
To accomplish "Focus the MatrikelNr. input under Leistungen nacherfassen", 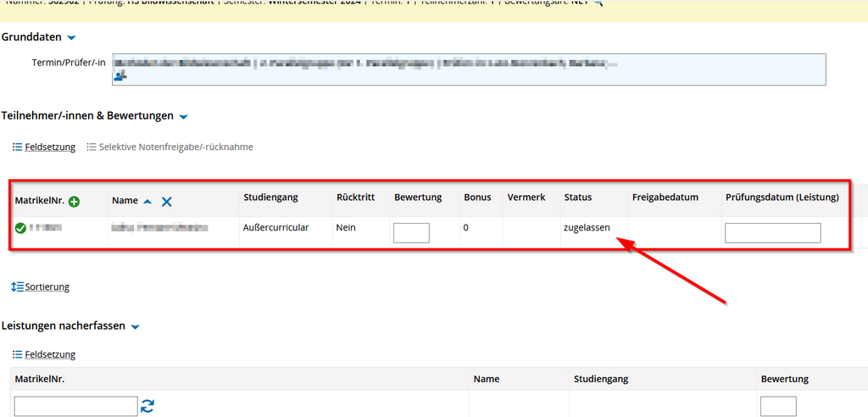I will pos(75,407).
